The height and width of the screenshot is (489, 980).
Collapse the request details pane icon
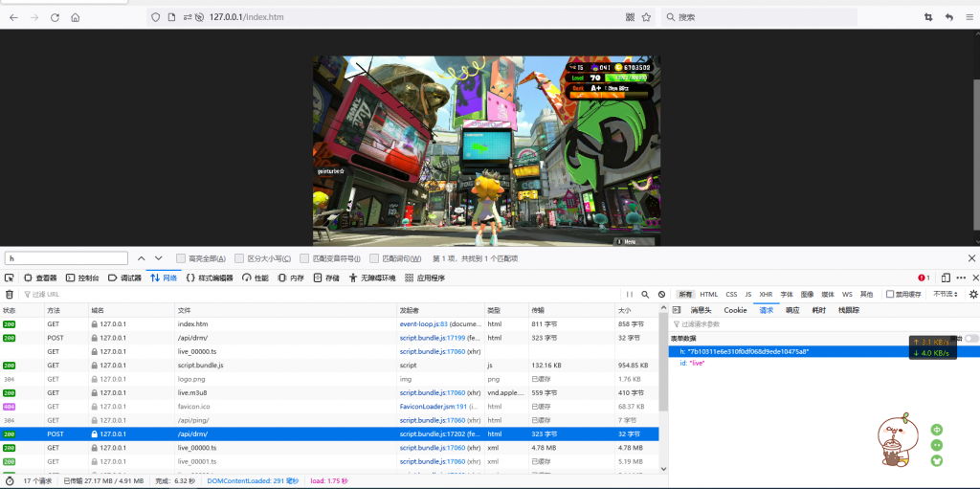(x=677, y=310)
